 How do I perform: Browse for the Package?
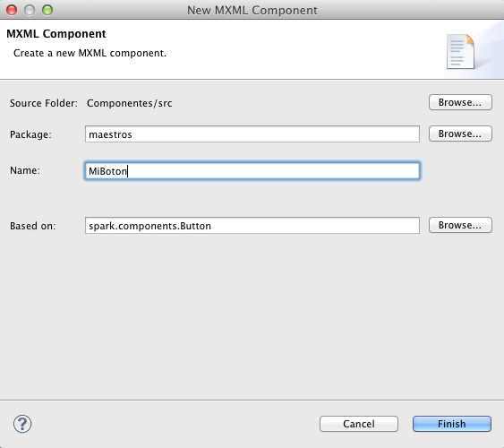(460, 134)
